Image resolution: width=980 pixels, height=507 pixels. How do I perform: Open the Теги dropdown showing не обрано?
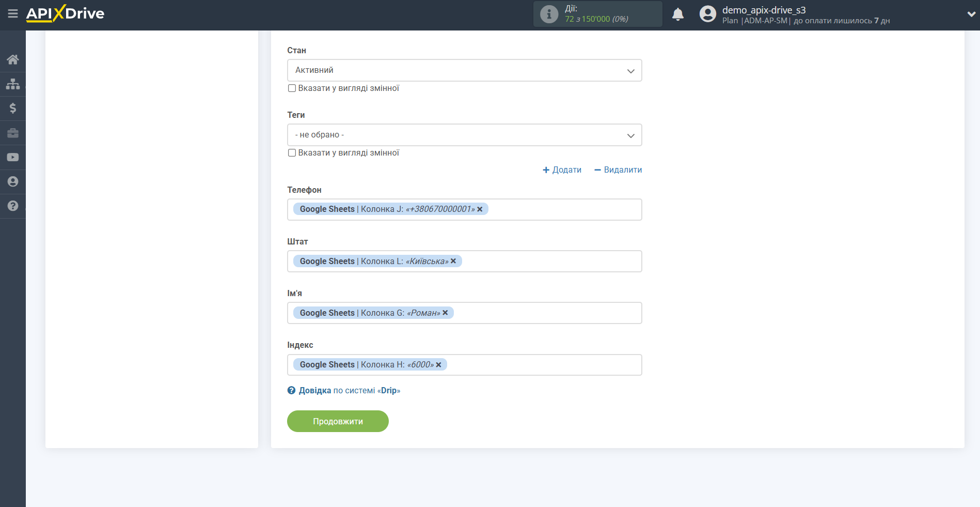pos(464,135)
